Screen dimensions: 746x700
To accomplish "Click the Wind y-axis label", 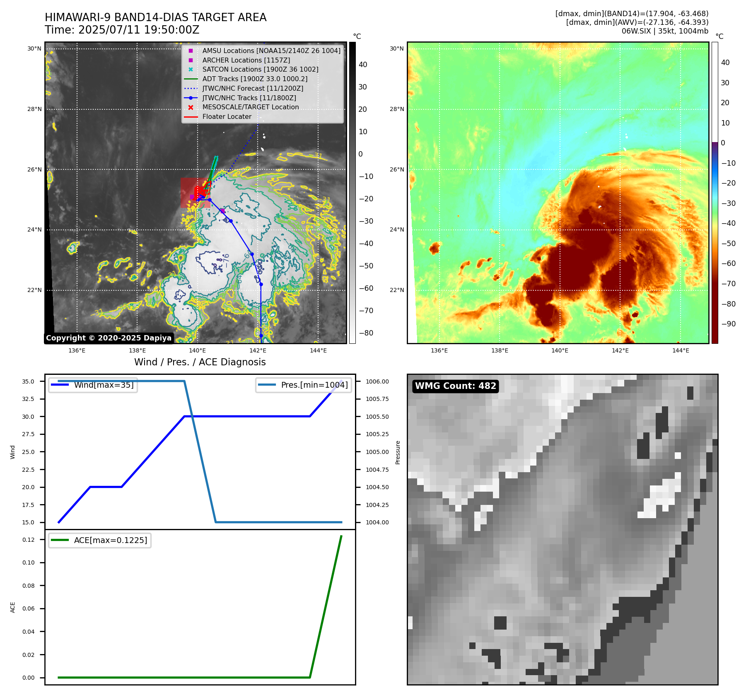I will point(12,452).
